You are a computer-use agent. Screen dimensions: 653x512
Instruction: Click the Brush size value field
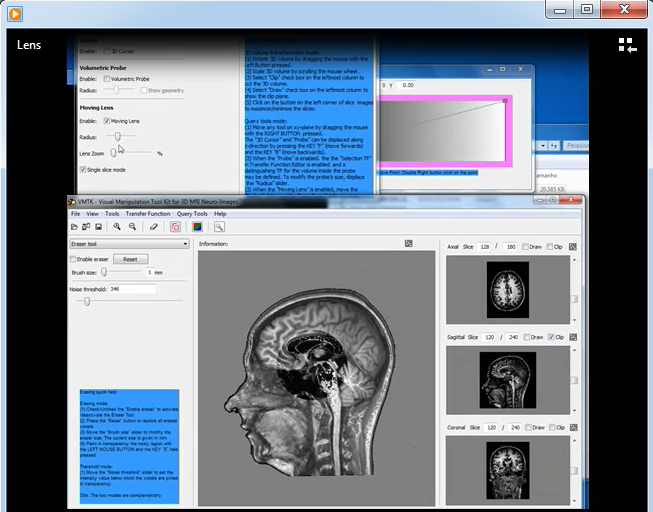click(149, 272)
